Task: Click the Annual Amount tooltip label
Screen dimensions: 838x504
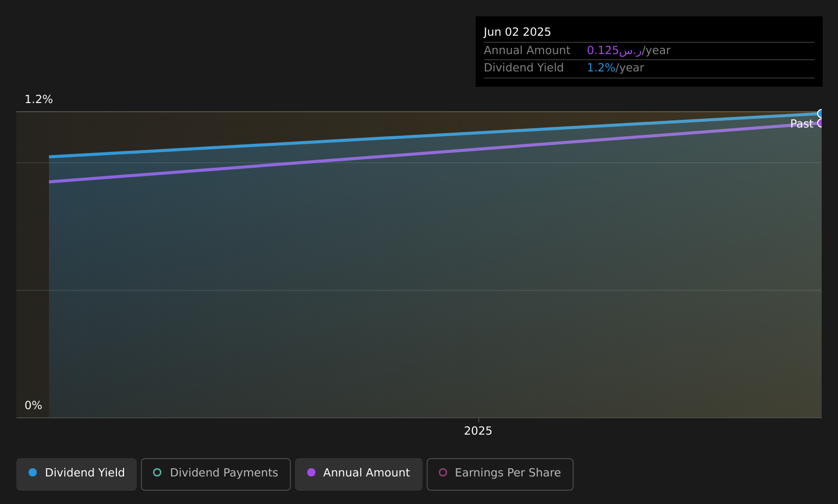Action: coord(527,51)
